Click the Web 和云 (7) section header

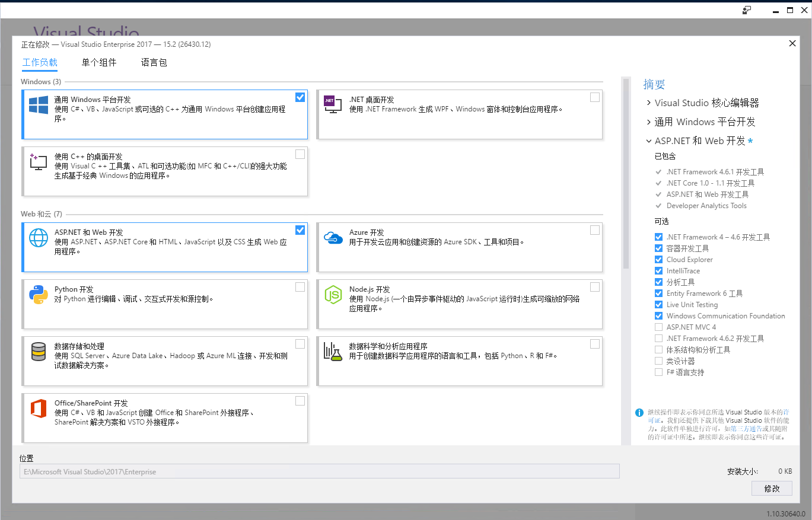coord(42,214)
